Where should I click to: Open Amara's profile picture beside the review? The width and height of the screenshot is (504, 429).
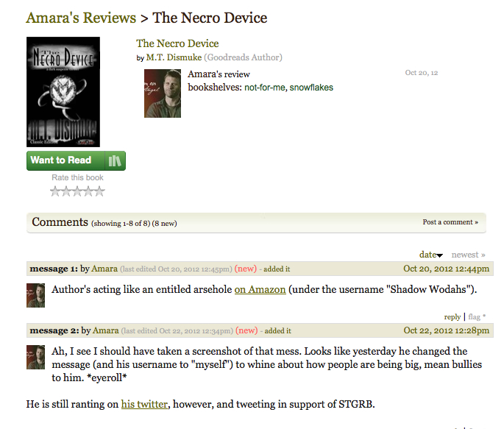pos(163,93)
